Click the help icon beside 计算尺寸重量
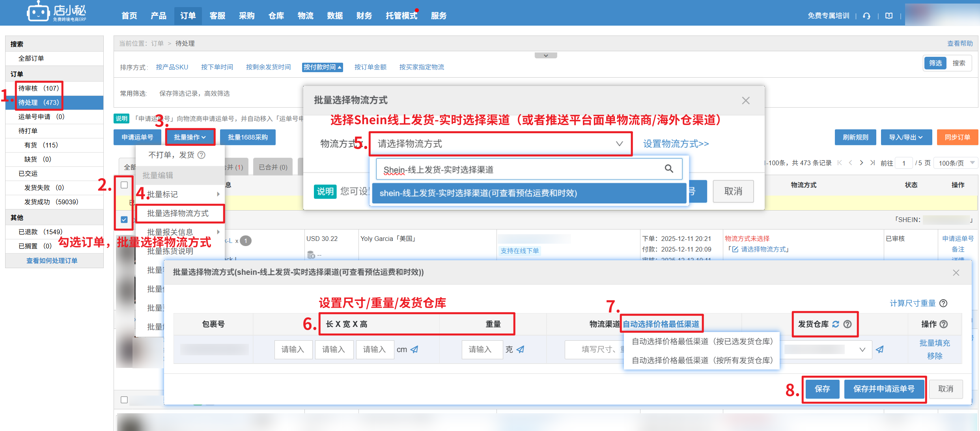 point(943,303)
